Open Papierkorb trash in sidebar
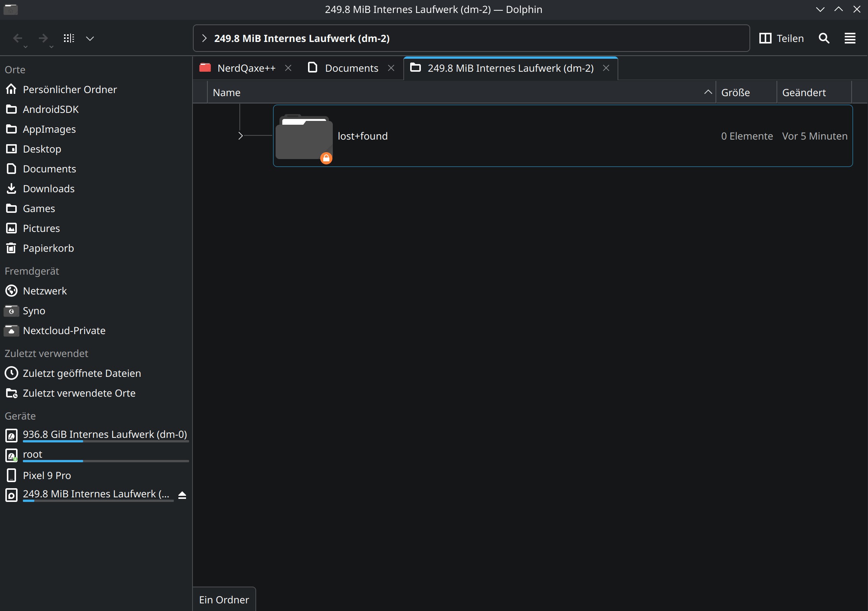868x611 pixels. [48, 248]
